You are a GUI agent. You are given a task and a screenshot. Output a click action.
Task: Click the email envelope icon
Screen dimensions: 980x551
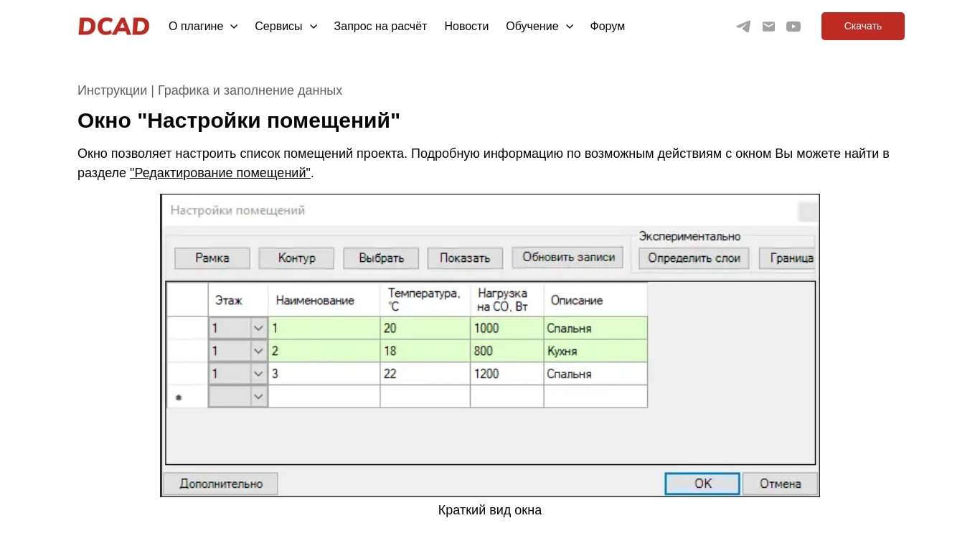(768, 27)
